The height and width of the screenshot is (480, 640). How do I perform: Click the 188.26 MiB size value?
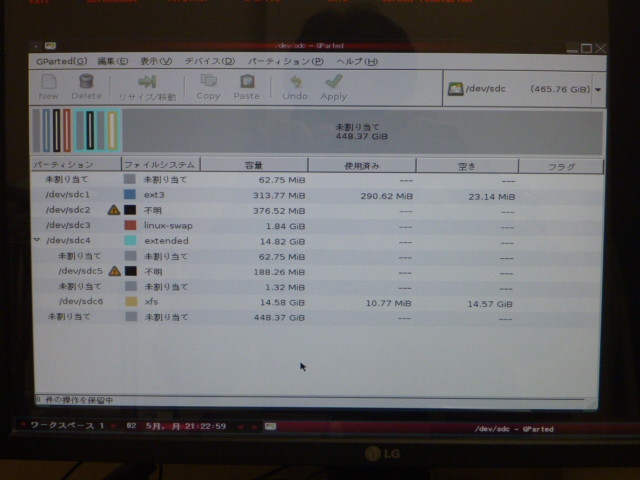pos(279,272)
